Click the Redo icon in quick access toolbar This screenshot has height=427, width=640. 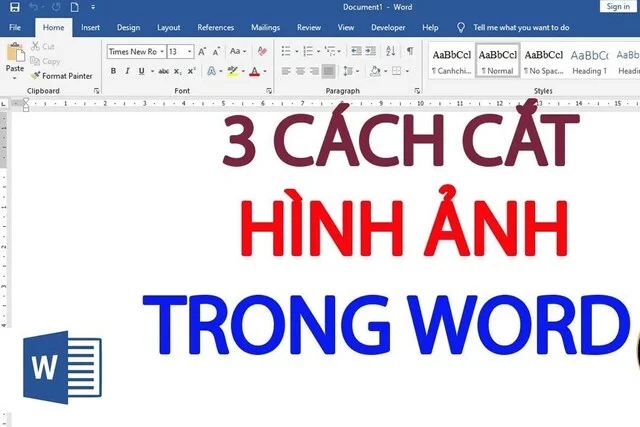coord(56,7)
